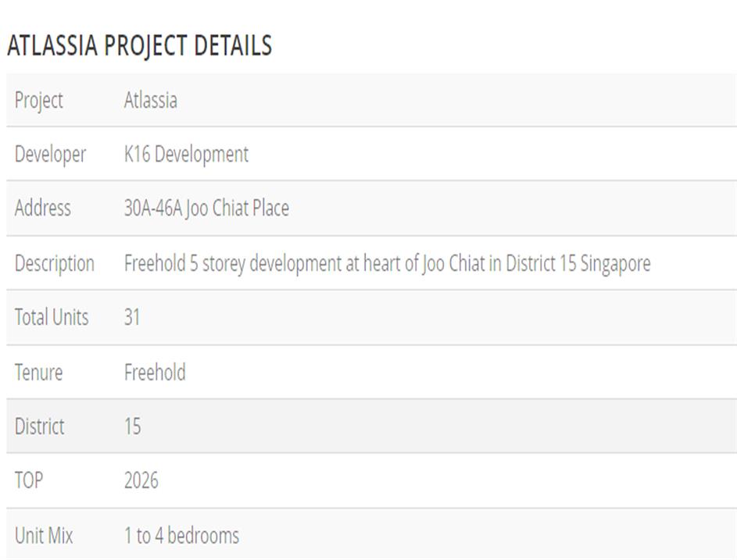The width and height of the screenshot is (737, 560).
Task: Click the Freehold tenure value
Action: click(155, 372)
